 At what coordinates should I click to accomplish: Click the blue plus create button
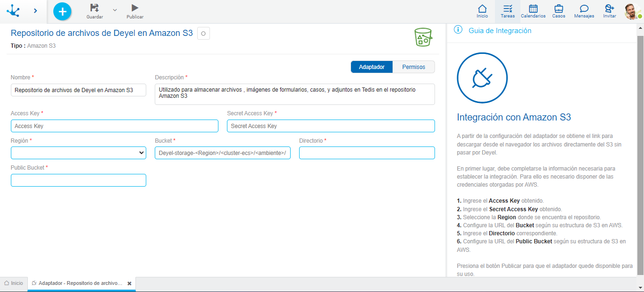click(x=62, y=11)
